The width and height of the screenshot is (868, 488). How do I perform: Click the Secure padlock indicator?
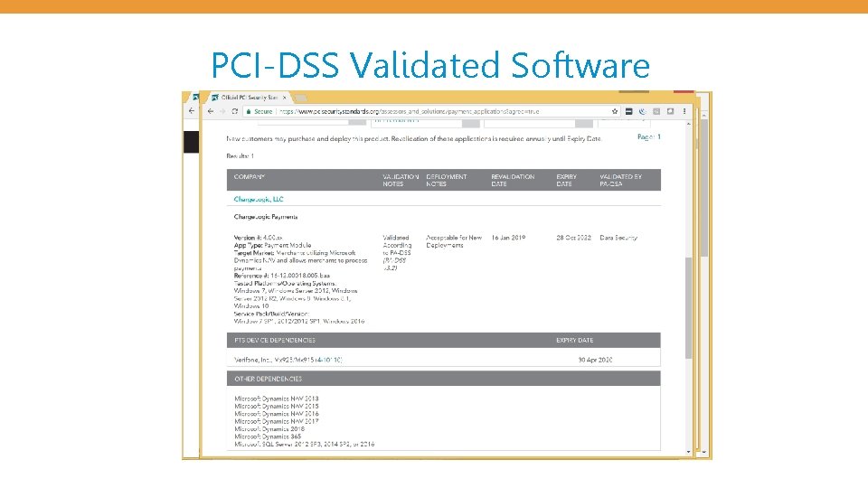coord(259,111)
